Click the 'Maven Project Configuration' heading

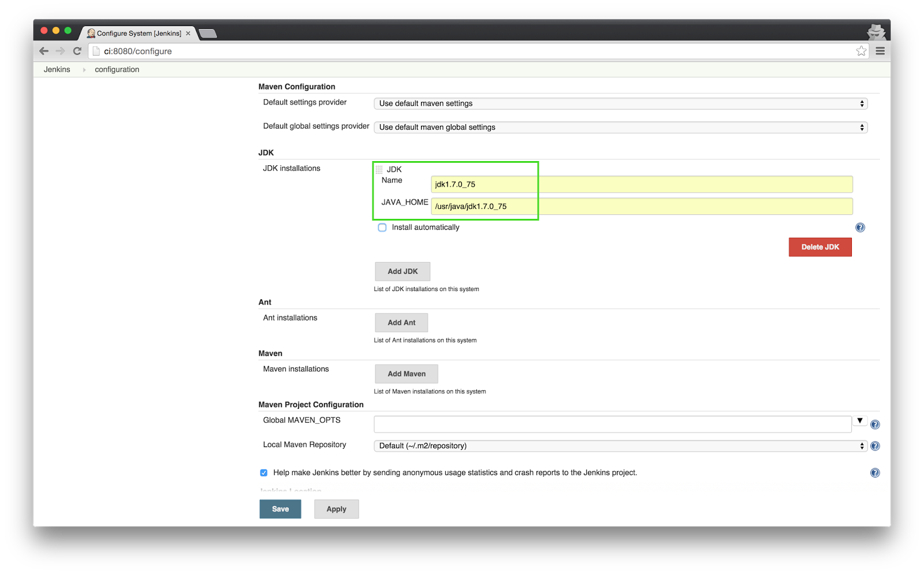point(311,405)
